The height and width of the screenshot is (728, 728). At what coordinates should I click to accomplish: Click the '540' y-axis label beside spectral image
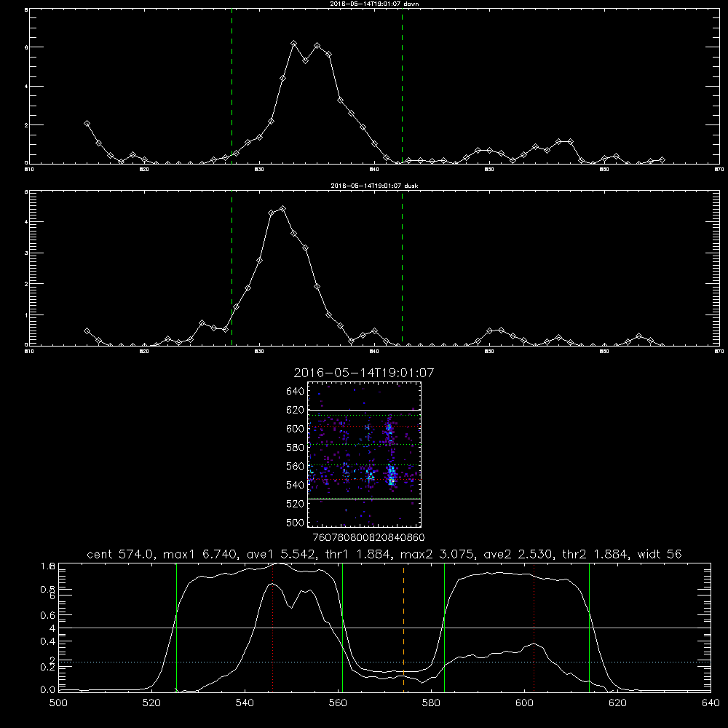296,485
